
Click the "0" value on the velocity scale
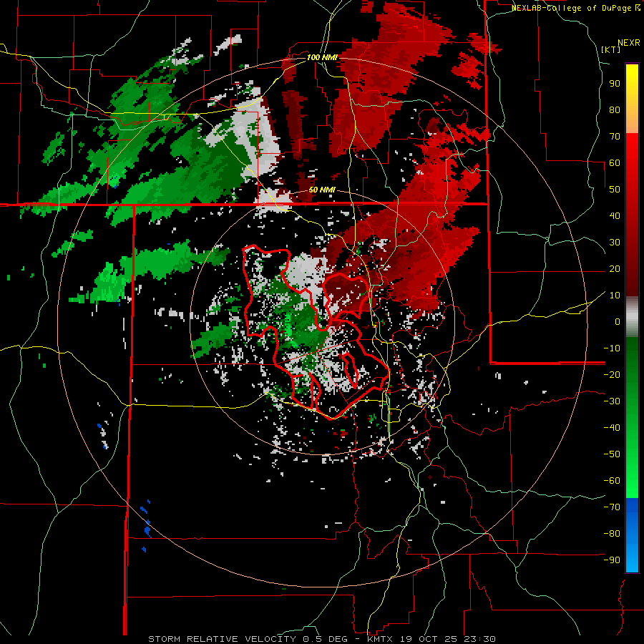[x=618, y=322]
